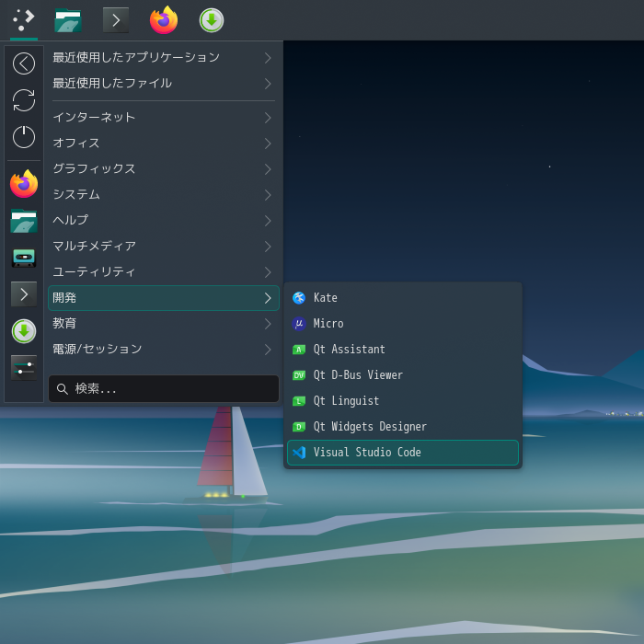Launch Qt D-Bus Viewer text entry
Image resolution: width=644 pixels, height=644 pixels.
click(358, 375)
